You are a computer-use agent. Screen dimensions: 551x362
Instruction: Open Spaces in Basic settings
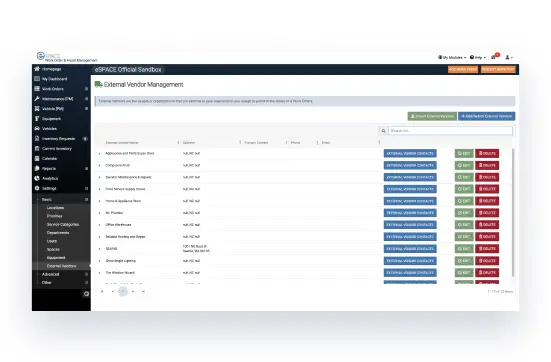53,250
